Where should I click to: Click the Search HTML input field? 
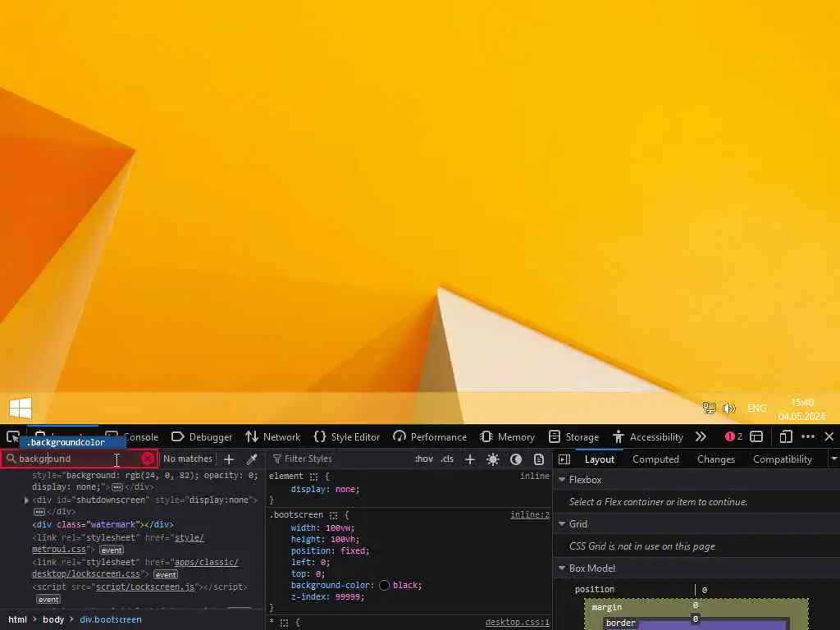point(78,459)
